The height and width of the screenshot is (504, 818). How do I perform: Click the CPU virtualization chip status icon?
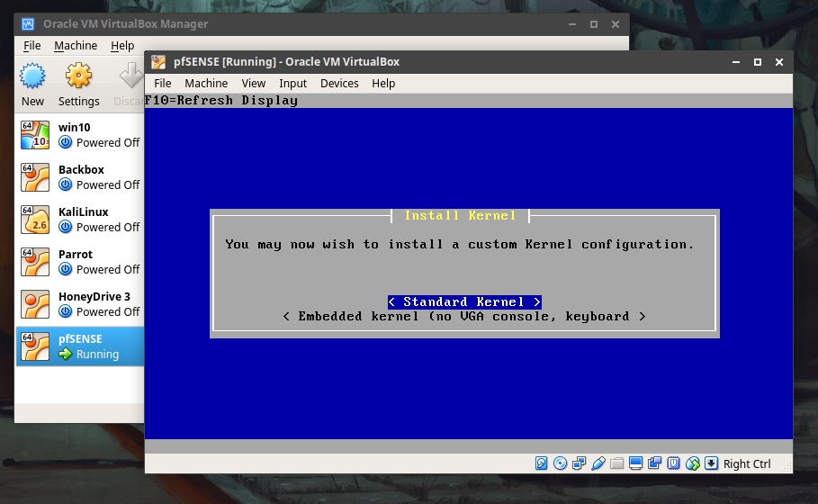(x=673, y=463)
